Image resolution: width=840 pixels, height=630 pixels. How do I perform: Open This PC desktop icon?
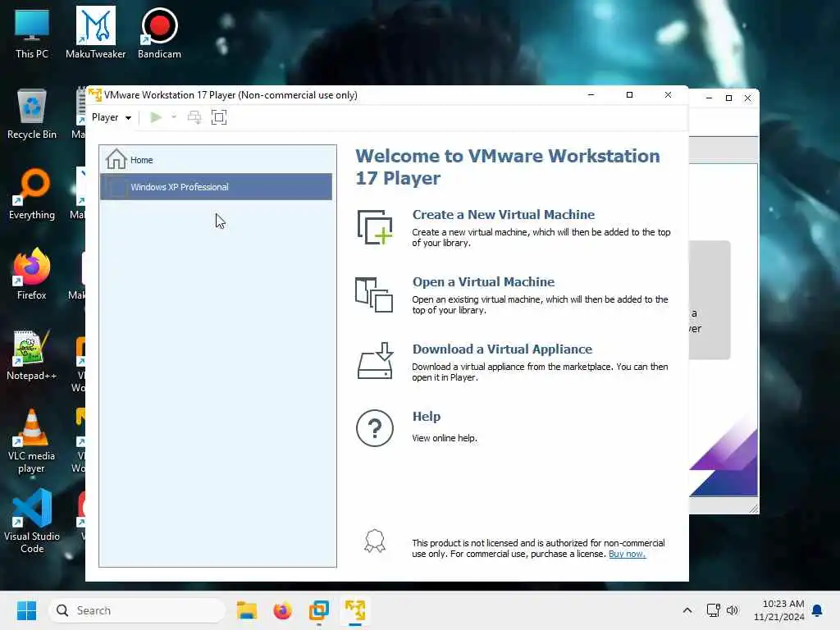pos(32,34)
